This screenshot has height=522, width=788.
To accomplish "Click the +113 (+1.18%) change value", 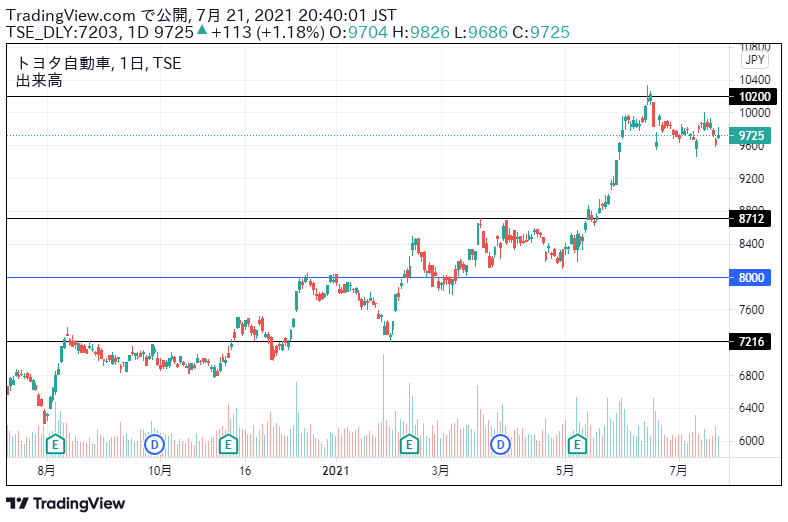I will click(268, 32).
